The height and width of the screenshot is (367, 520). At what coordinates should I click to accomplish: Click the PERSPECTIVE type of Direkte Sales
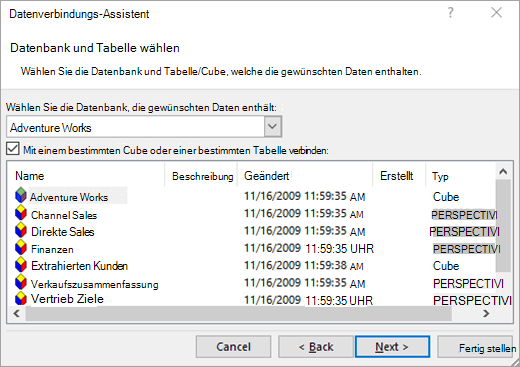pyautogui.click(x=464, y=231)
